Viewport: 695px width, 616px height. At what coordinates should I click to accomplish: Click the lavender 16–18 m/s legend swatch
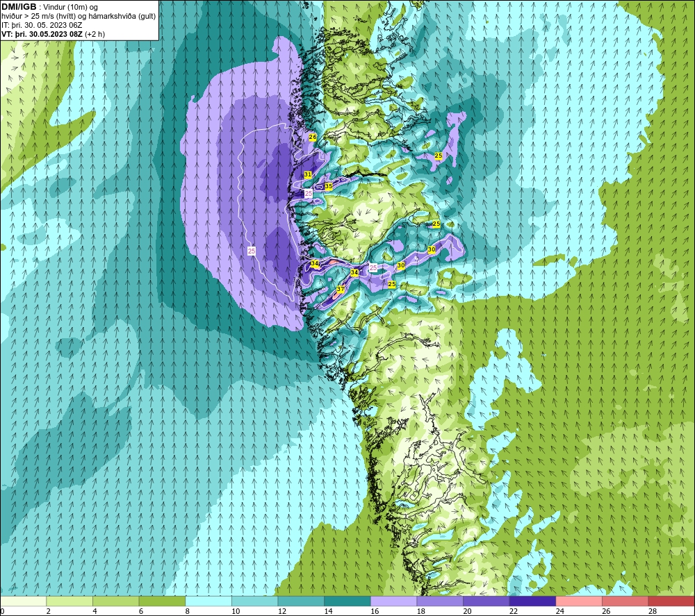pos(393,601)
